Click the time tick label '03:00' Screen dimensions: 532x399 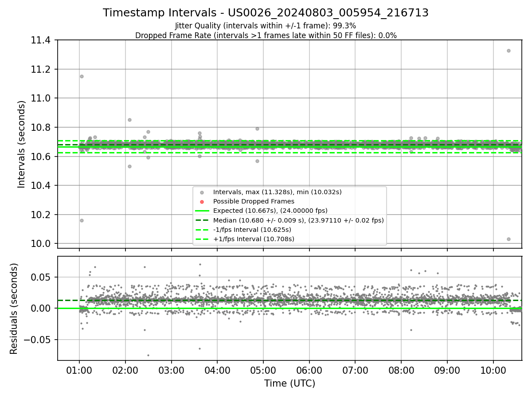click(172, 370)
